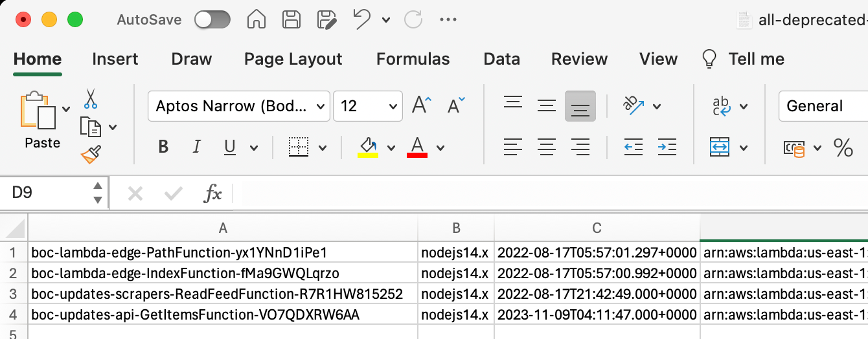Screen dimensions: 868x339
Task: Align text right
Action: tap(580, 148)
